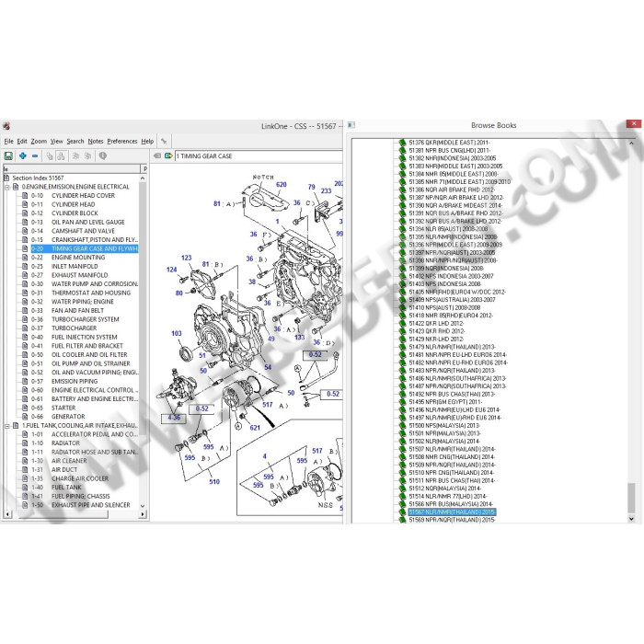Viewport: 644px width, 644px height.
Task: Click Browse Books scrollbar up arrow
Action: [x=631, y=144]
